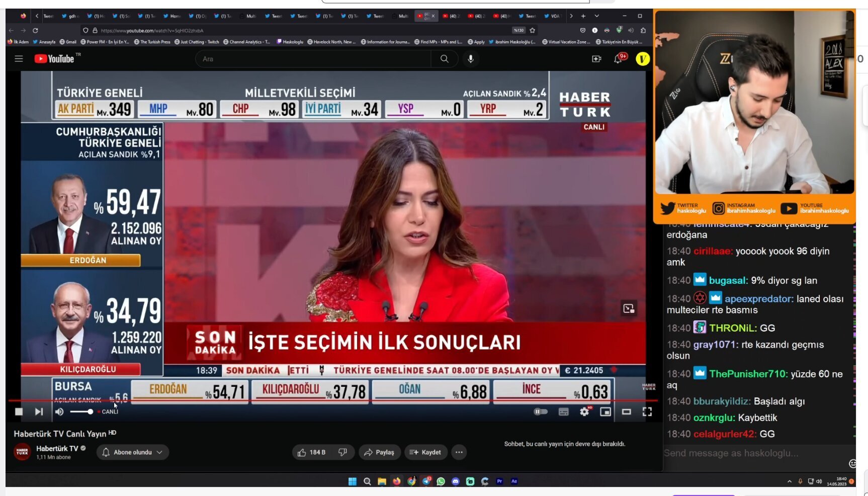Open the Habertürk TV channel name link
868x496 pixels.
point(57,448)
